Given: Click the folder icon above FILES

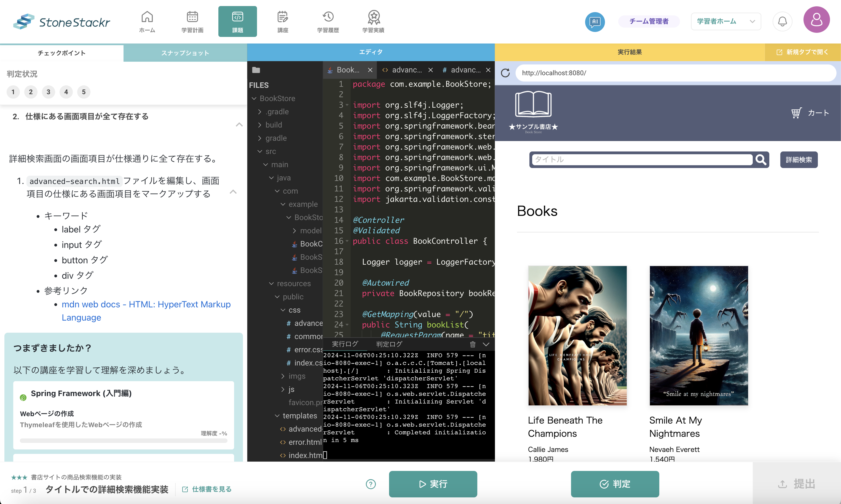Looking at the screenshot, I should point(256,70).
